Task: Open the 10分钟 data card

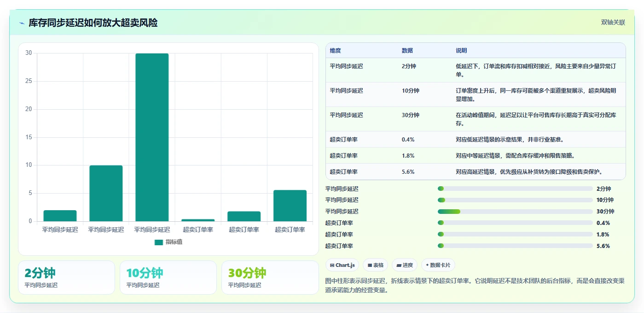Action: tap(168, 278)
